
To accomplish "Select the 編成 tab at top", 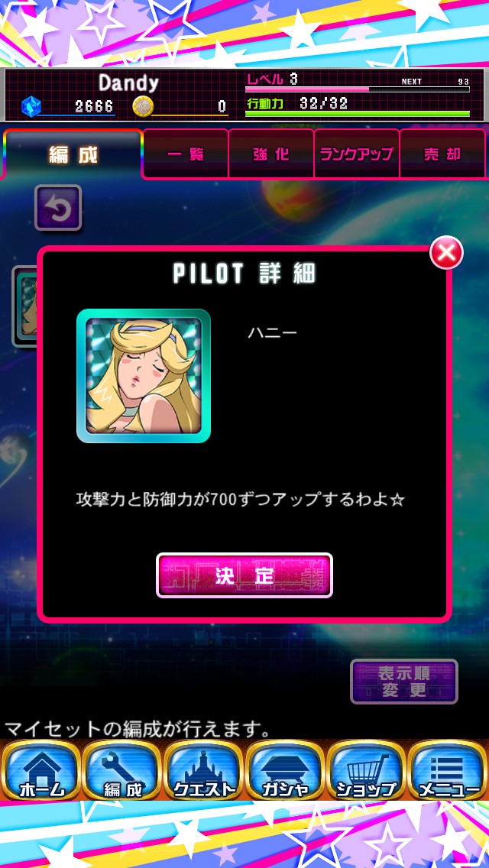I will (x=73, y=155).
